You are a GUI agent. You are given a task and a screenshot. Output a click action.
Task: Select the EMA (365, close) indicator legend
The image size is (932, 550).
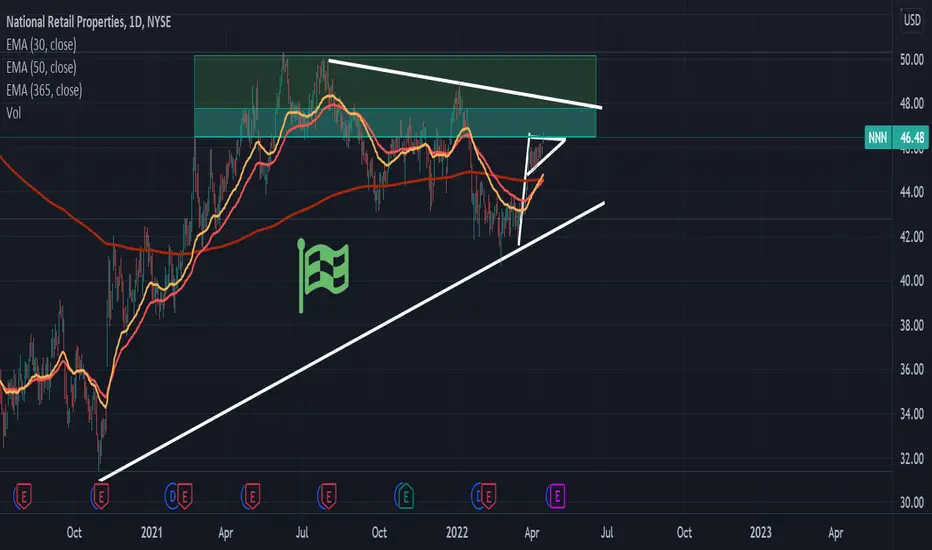[44, 90]
